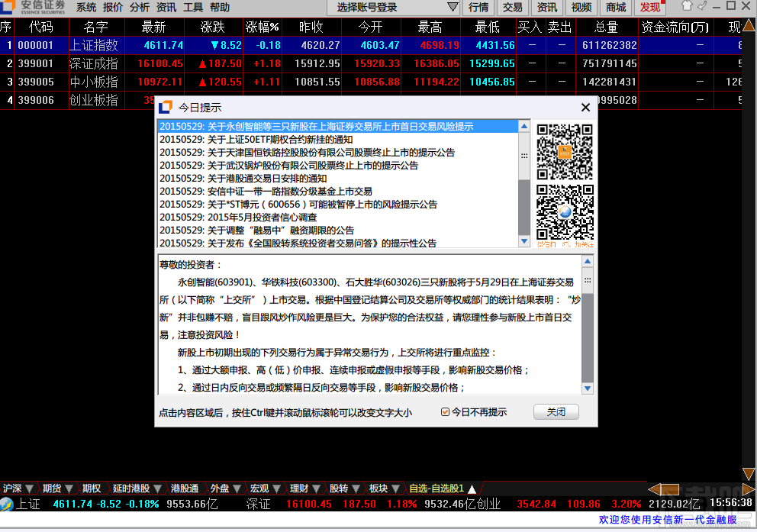Sort by the 资金流向(万) column header
757x532 pixels.
coord(675,27)
